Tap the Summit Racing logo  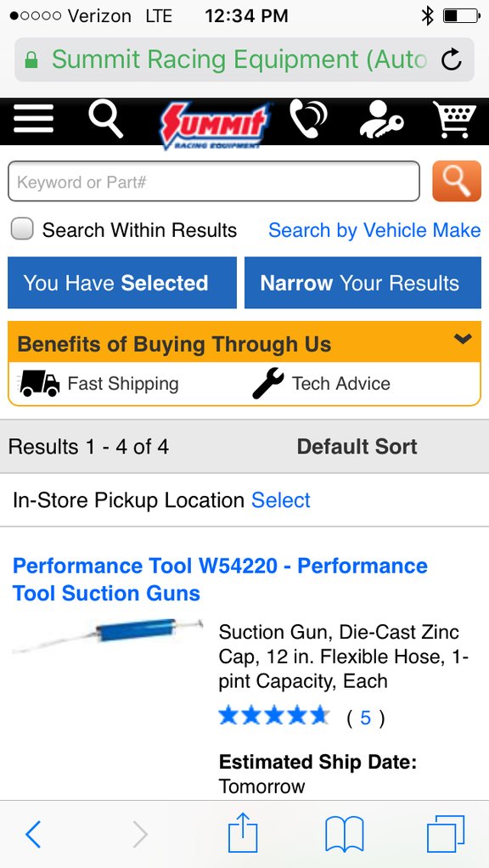pos(215,125)
